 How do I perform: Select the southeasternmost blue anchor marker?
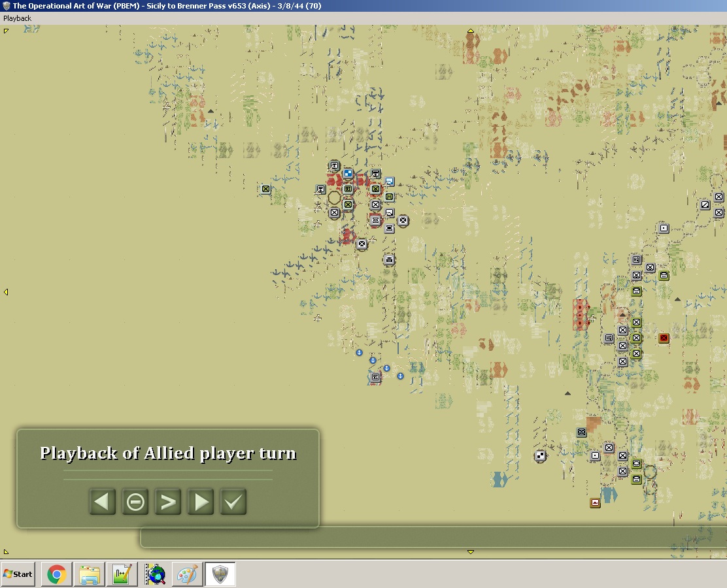click(400, 376)
